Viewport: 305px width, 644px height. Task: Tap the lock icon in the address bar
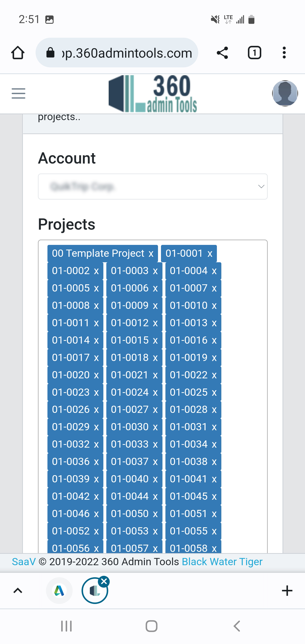(50, 53)
